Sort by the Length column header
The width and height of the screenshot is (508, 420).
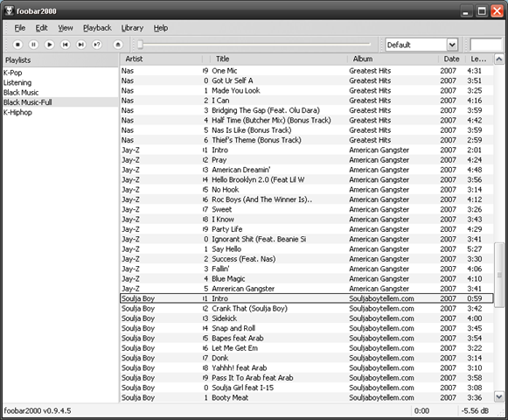click(479, 59)
